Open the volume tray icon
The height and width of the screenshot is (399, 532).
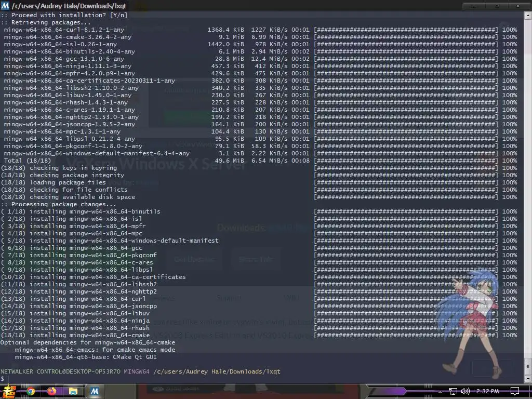[465, 392]
